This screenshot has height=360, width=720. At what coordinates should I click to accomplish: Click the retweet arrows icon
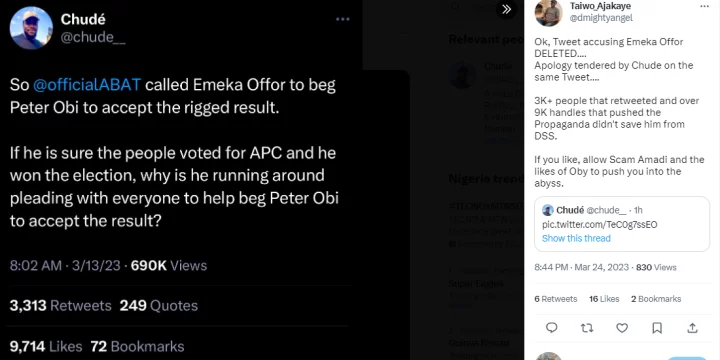(587, 327)
